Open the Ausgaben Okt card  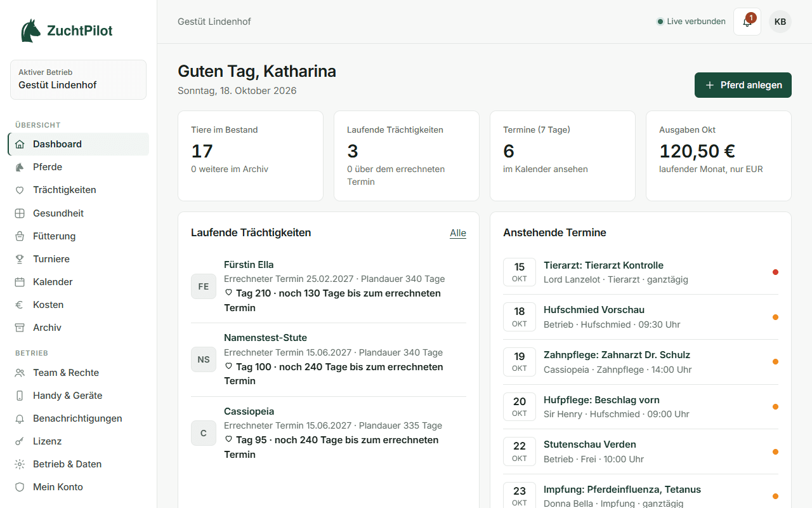pos(719,156)
